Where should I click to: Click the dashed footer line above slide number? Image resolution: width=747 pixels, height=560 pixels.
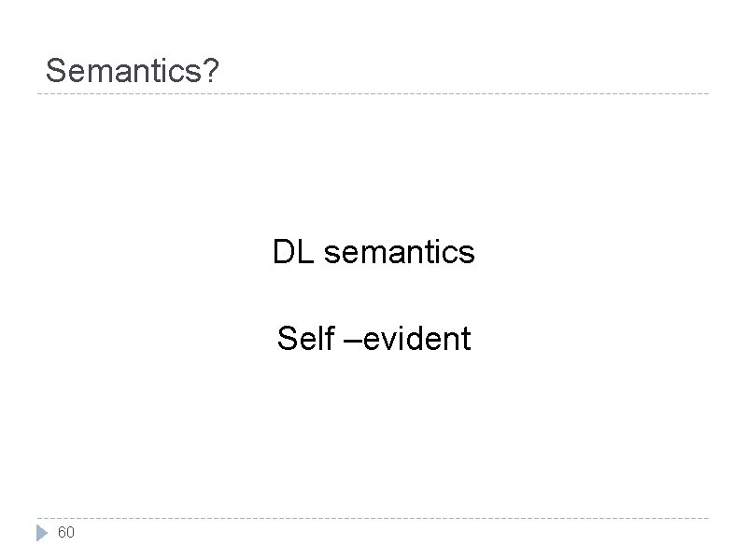373,518
